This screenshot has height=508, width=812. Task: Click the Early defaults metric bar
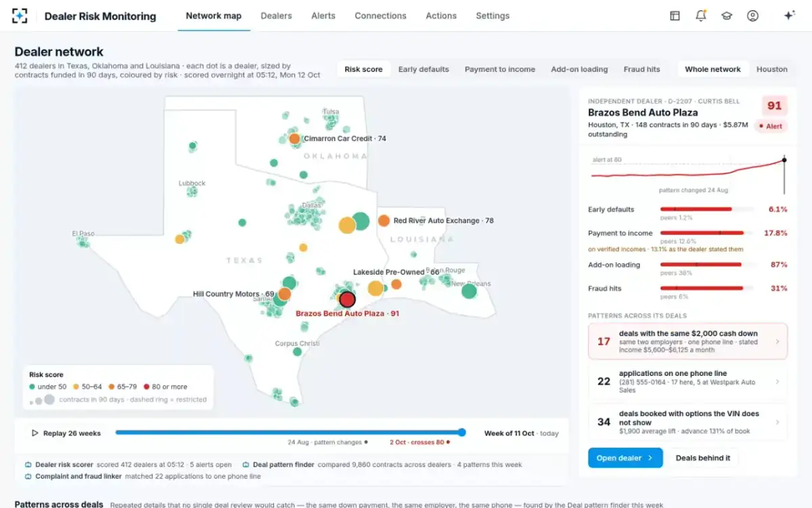click(x=707, y=209)
